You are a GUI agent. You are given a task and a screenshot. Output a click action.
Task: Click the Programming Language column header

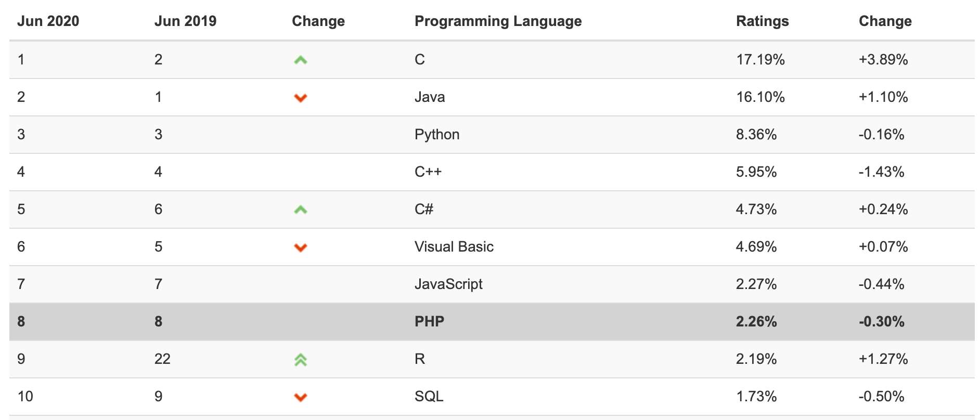coord(498,21)
